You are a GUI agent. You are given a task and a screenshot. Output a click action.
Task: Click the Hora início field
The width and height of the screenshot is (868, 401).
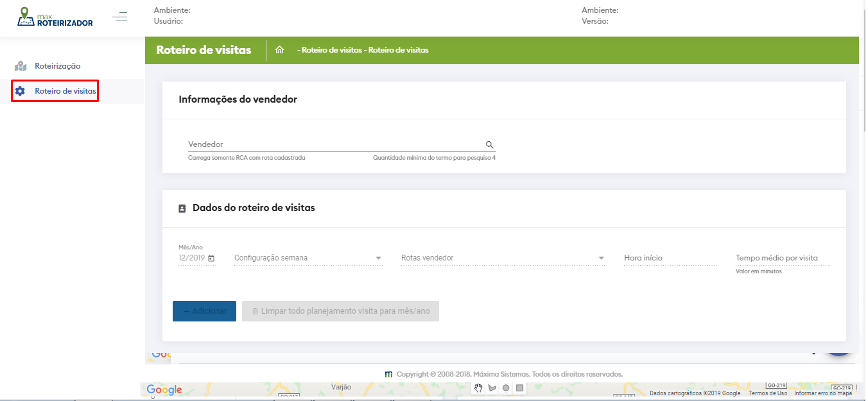(x=670, y=258)
